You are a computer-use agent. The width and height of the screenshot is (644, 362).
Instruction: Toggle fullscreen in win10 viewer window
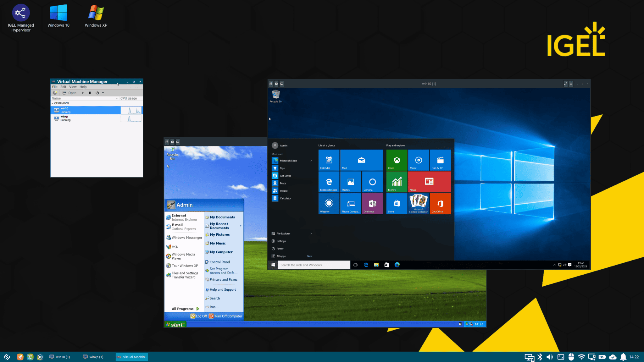[565, 84]
